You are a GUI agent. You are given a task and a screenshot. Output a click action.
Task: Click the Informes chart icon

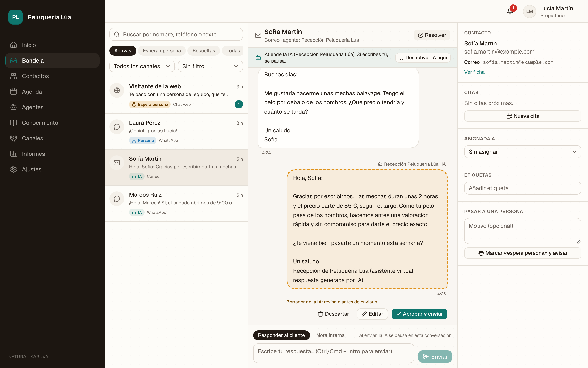[x=13, y=154]
